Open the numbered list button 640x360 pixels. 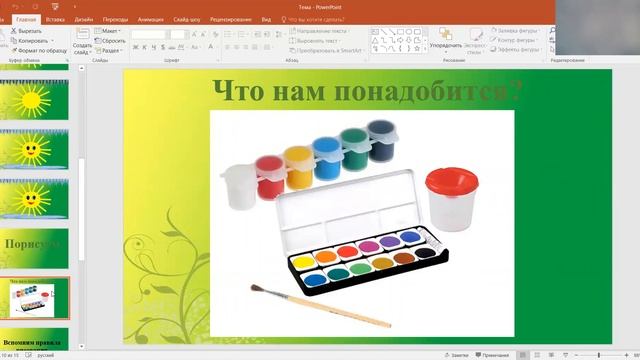pos(243,34)
